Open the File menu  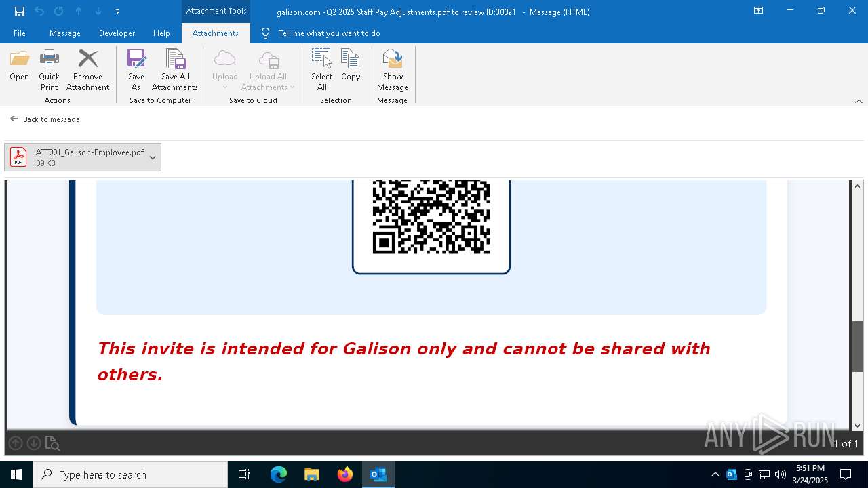pyautogui.click(x=20, y=33)
